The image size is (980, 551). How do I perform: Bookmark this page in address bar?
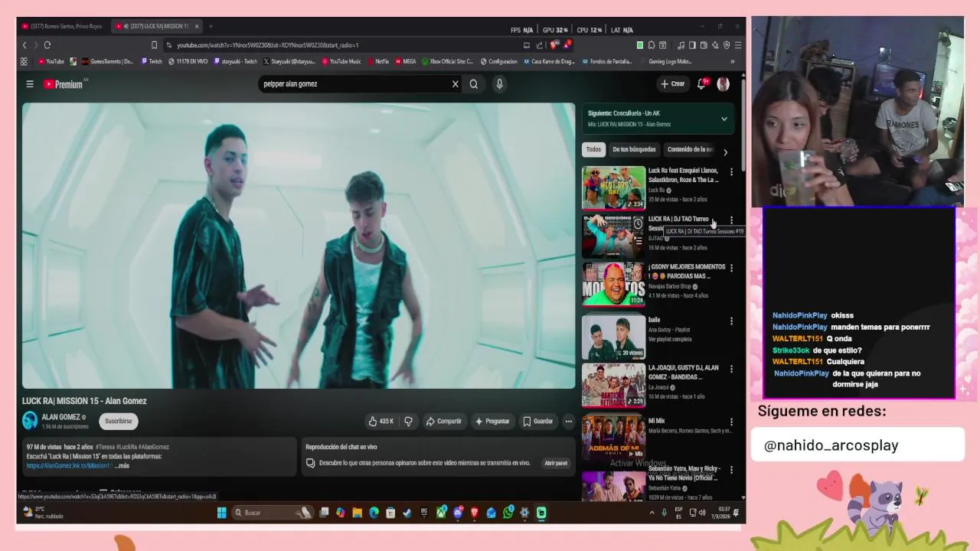(x=154, y=45)
